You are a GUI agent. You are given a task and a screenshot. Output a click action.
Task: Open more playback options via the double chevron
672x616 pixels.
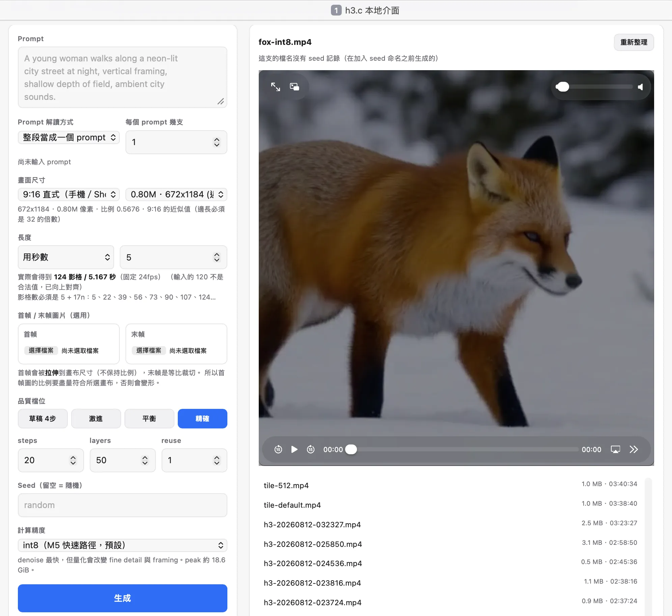pos(634,449)
